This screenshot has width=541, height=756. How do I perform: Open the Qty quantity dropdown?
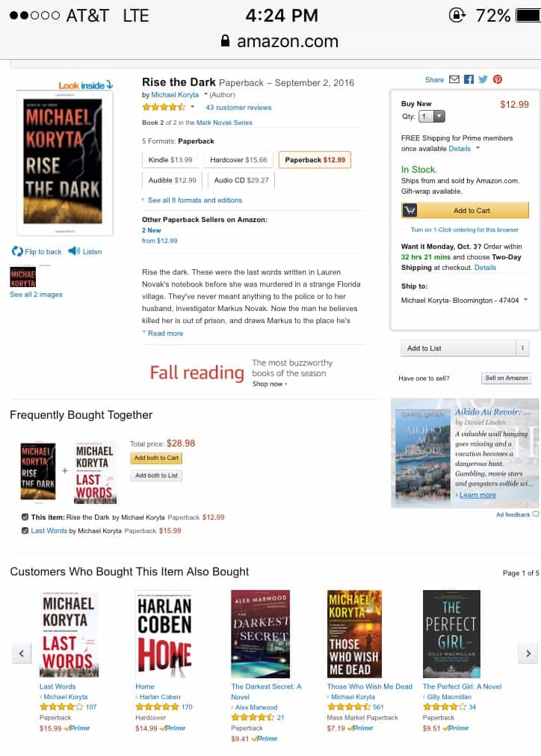point(432,117)
